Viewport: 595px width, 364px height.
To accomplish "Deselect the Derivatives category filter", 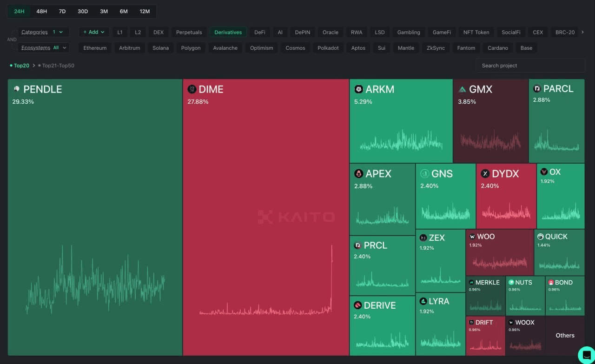I will click(x=228, y=32).
